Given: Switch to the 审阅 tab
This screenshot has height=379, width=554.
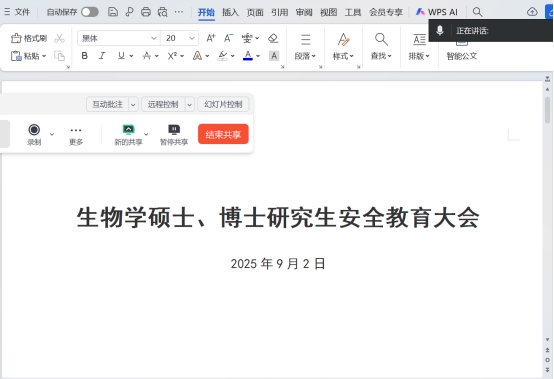Looking at the screenshot, I should (304, 12).
